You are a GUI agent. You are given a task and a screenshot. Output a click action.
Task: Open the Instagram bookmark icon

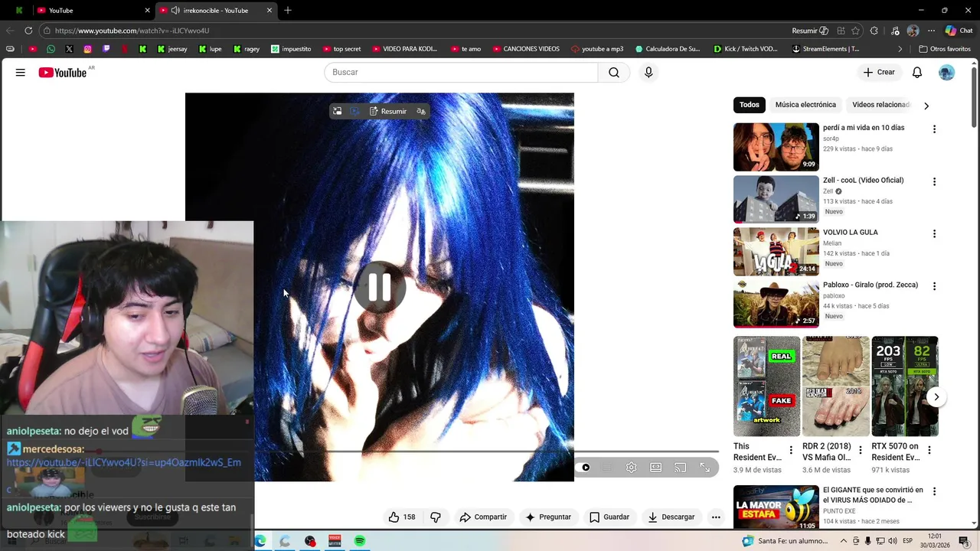(x=87, y=49)
